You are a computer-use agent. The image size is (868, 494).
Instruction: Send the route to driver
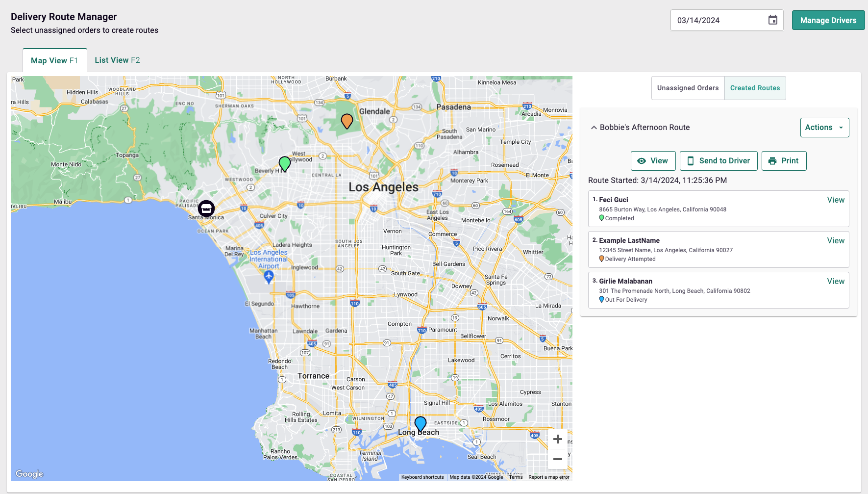[719, 161]
